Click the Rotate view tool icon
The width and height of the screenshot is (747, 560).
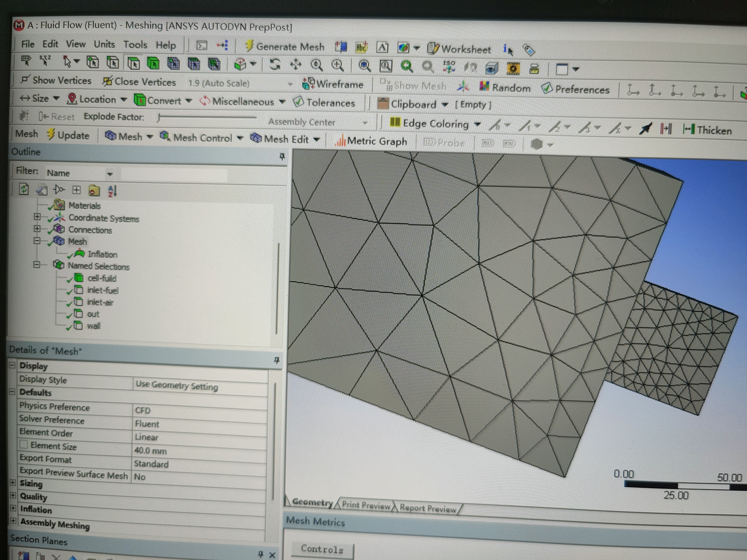(x=275, y=64)
